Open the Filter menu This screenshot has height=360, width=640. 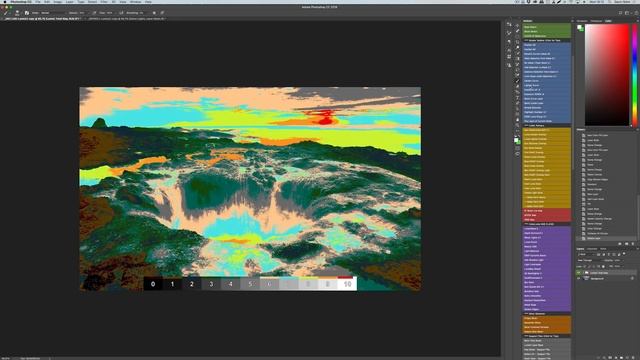coord(104,2)
